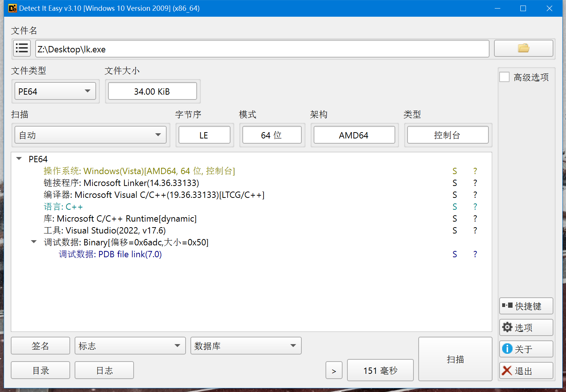Click the LE endianness button
Viewport: 566px width, 392px height.
pyautogui.click(x=205, y=135)
